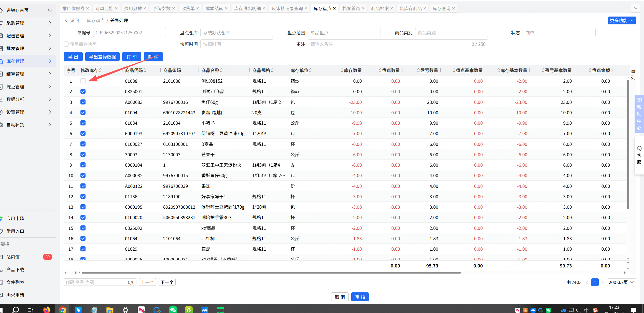Open the 200 条/页 page size dropdown
Viewport: 644px width, 313px height.
[621, 282]
